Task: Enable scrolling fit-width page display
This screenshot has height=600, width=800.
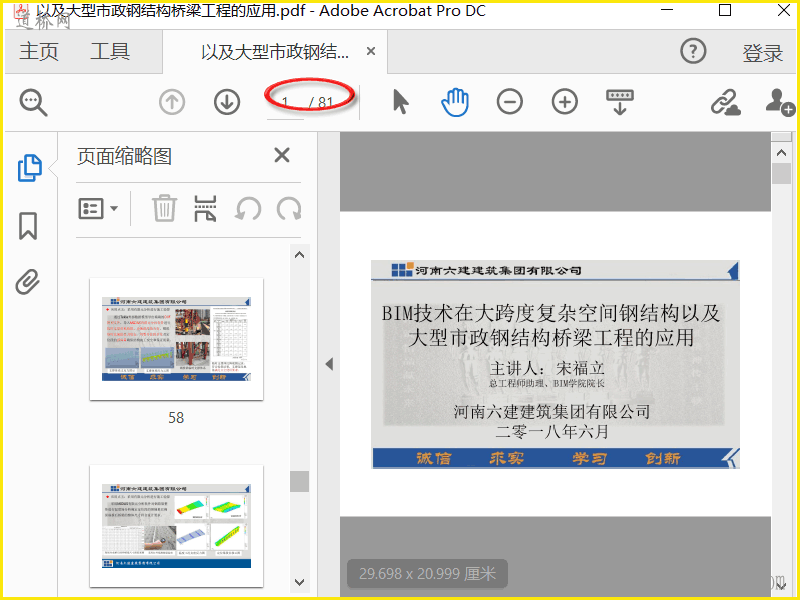Action: click(x=620, y=102)
